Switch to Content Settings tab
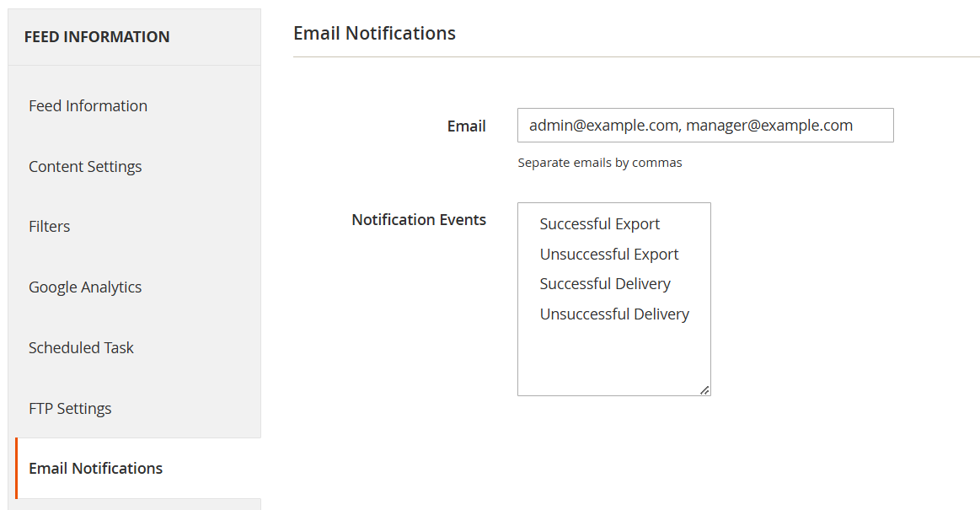Viewport: 980px width, 510px height. coord(85,167)
